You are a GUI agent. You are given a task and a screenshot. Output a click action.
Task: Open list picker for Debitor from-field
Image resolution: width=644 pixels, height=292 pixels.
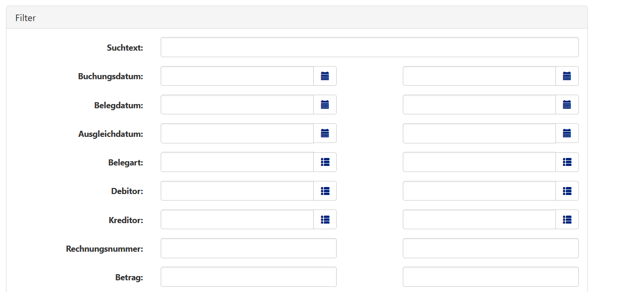pyautogui.click(x=325, y=191)
